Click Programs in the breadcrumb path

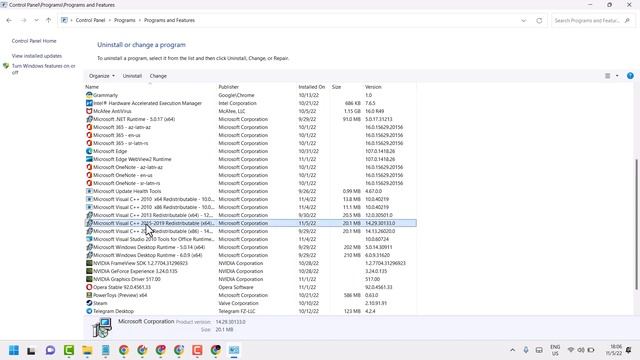point(124,20)
